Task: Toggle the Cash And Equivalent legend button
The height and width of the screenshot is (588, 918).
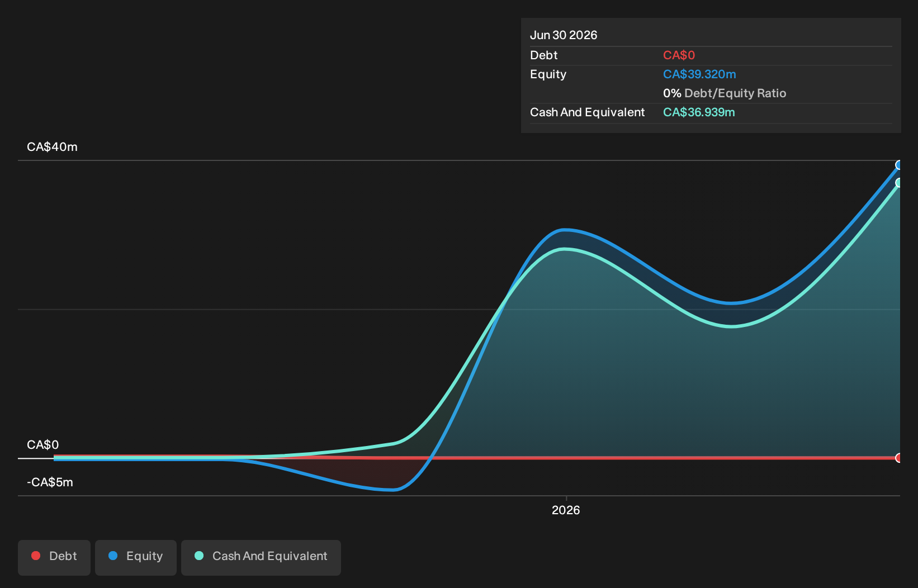Action: [261, 557]
